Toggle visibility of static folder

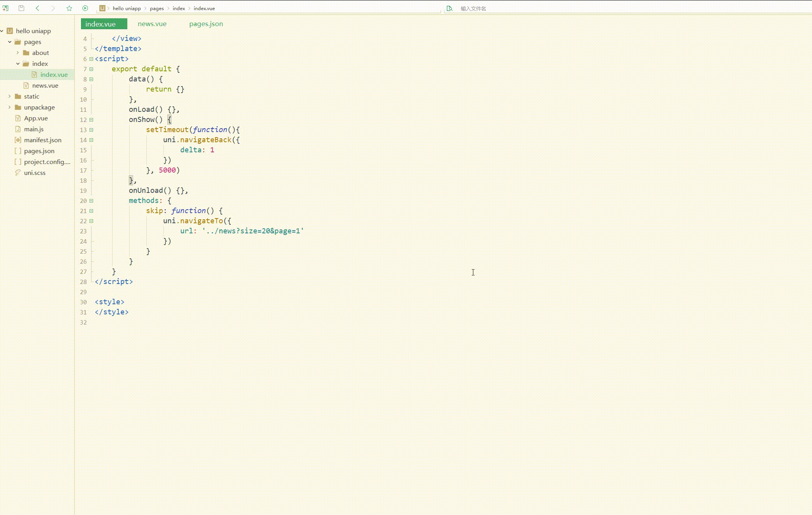coord(9,97)
